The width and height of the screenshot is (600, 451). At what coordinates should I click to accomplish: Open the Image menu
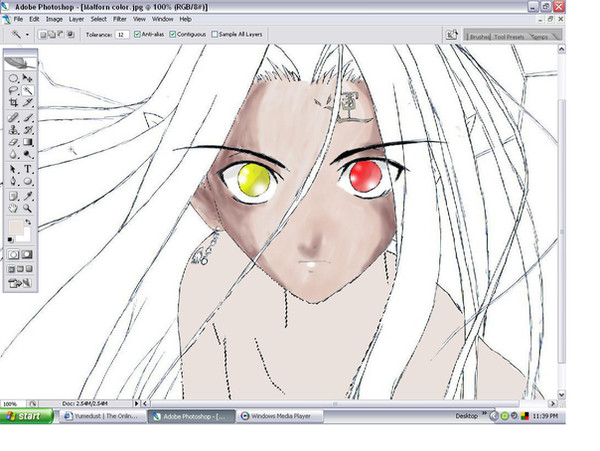(54, 19)
